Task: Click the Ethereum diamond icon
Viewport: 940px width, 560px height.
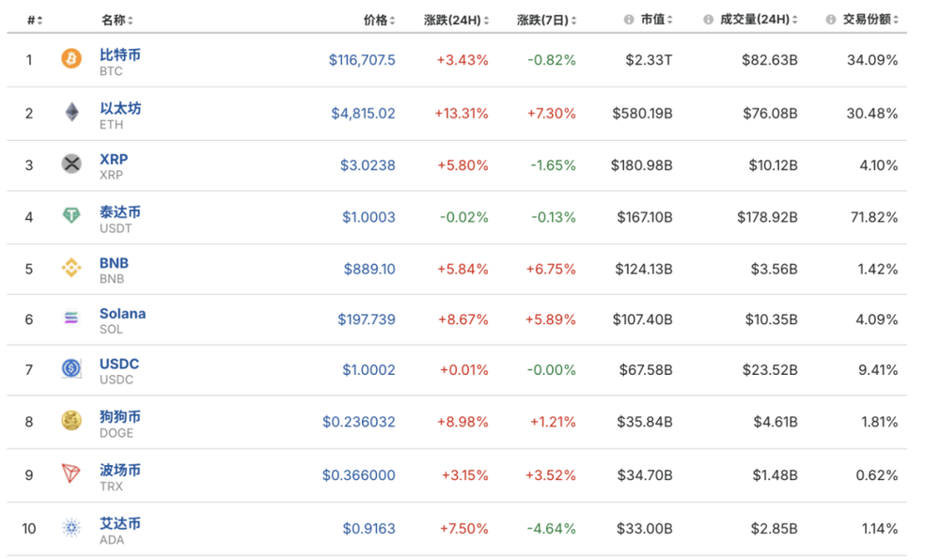Action: (71, 114)
